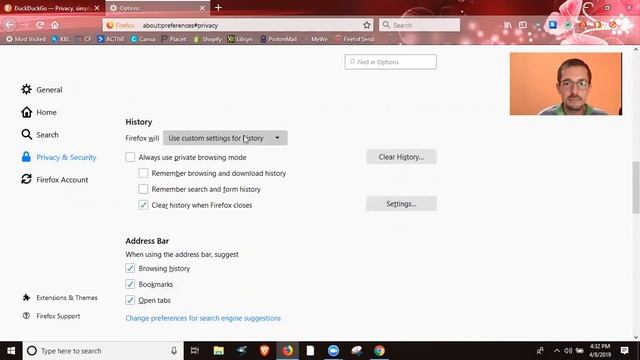The width and height of the screenshot is (640, 360).
Task: Click the volume speaker tray icon
Action: [x=568, y=351]
